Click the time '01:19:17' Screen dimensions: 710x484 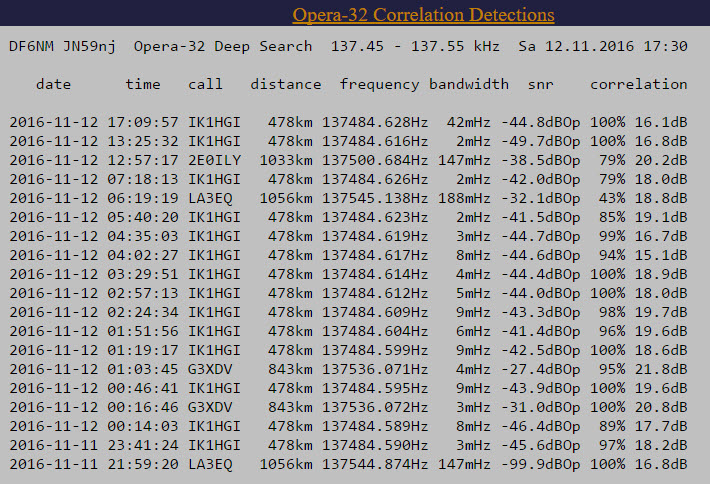(143, 350)
